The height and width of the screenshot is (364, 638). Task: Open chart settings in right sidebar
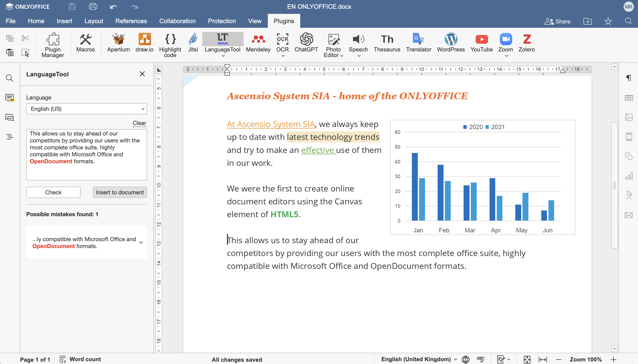(629, 176)
